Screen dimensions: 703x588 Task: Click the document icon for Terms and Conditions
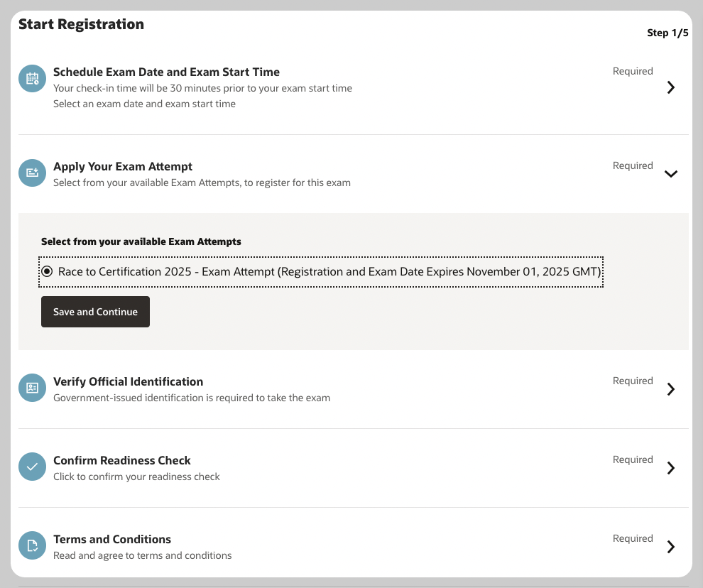[32, 545]
